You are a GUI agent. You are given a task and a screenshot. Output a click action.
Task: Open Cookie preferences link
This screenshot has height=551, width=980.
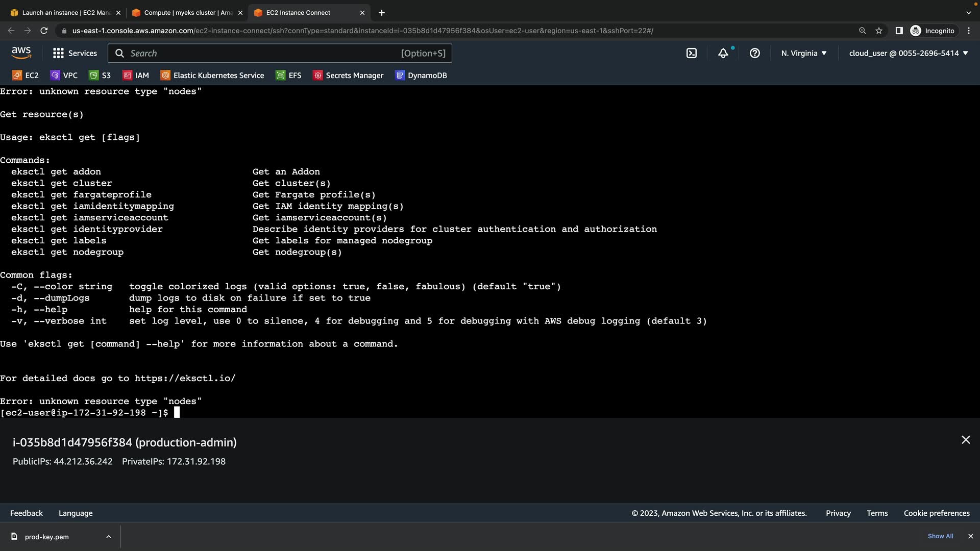coord(936,513)
